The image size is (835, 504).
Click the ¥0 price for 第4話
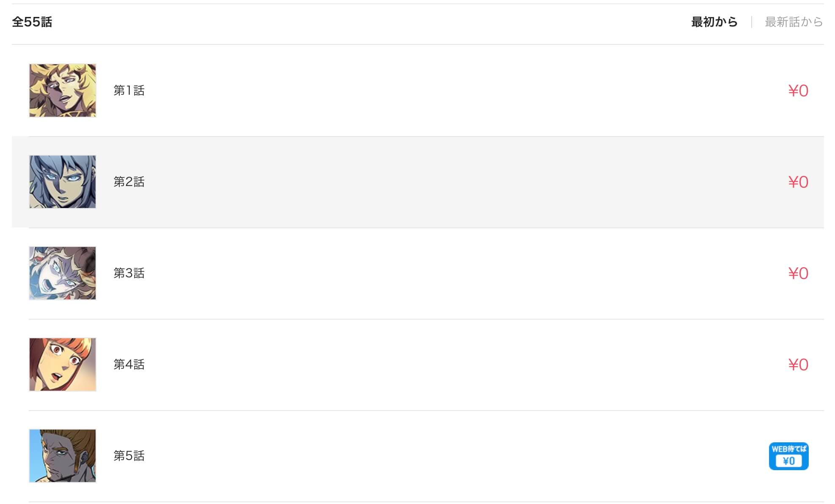pos(798,364)
